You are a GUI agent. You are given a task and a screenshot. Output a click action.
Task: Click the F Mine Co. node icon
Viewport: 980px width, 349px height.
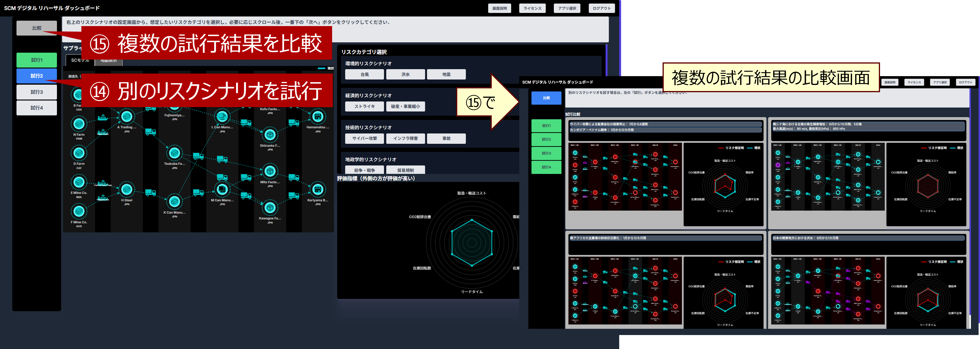point(79,211)
